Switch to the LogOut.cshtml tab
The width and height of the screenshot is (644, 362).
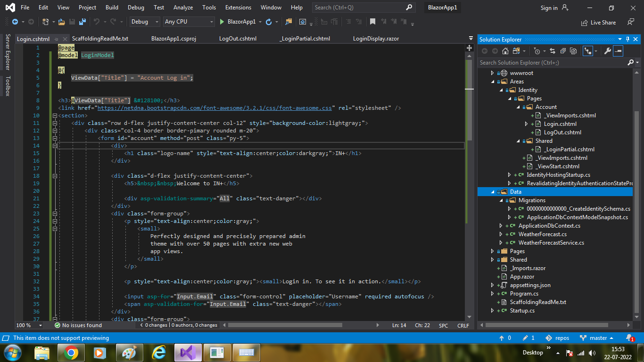[238, 39]
